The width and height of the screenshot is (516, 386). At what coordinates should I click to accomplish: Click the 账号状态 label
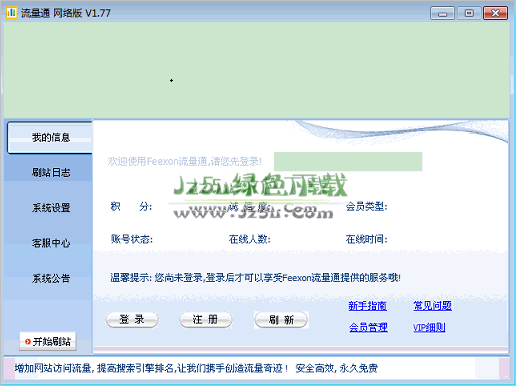[132, 239]
